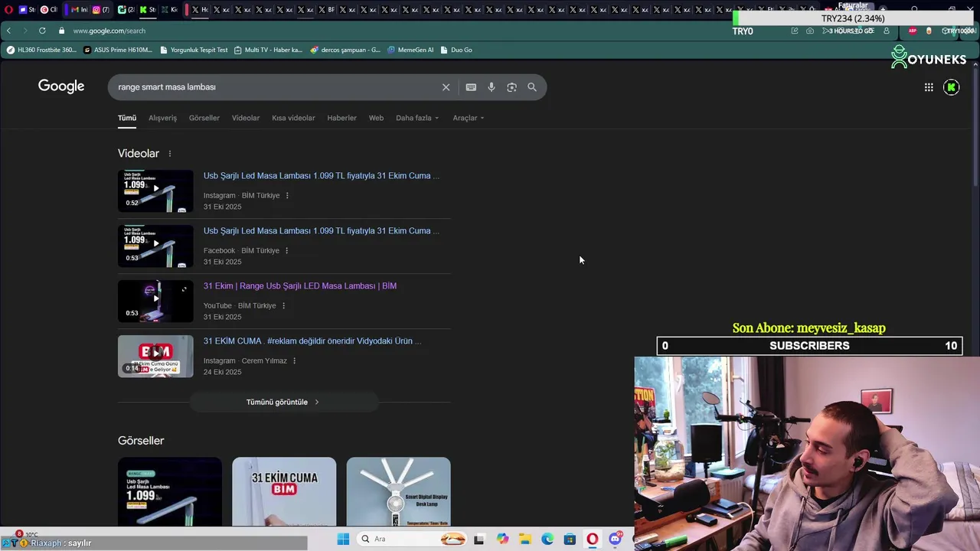Open the Opera menu logo at top left

(8, 10)
